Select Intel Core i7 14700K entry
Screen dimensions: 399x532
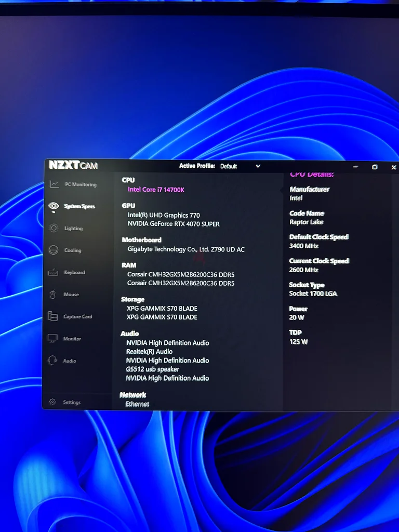click(x=156, y=190)
